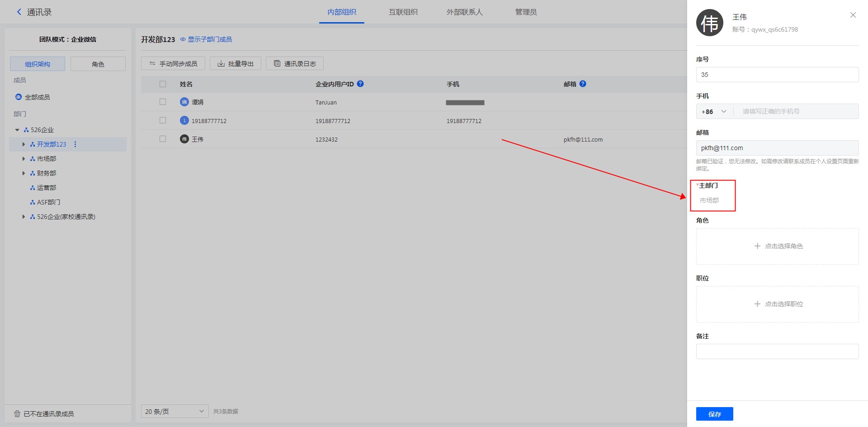Expand the 市场部 department node
Viewport: 868px width, 427px height.
24,159
